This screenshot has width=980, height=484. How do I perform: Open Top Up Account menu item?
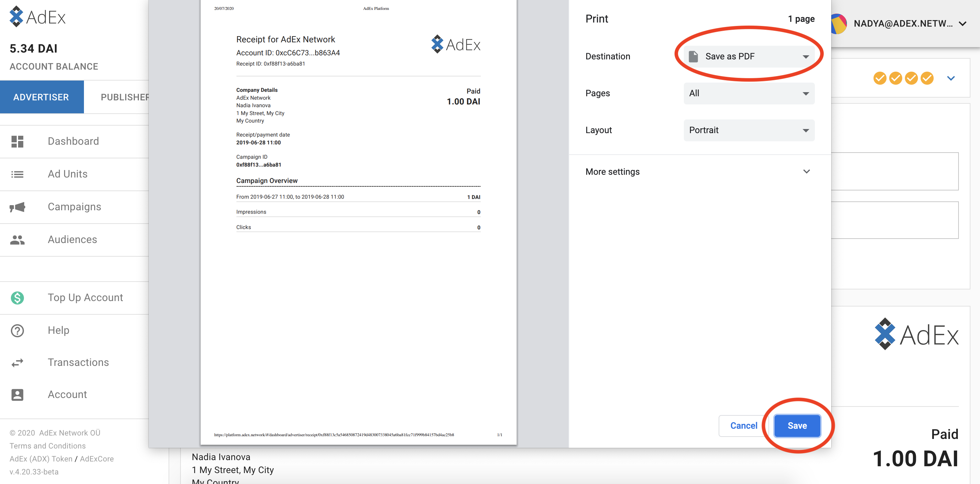(x=74, y=298)
